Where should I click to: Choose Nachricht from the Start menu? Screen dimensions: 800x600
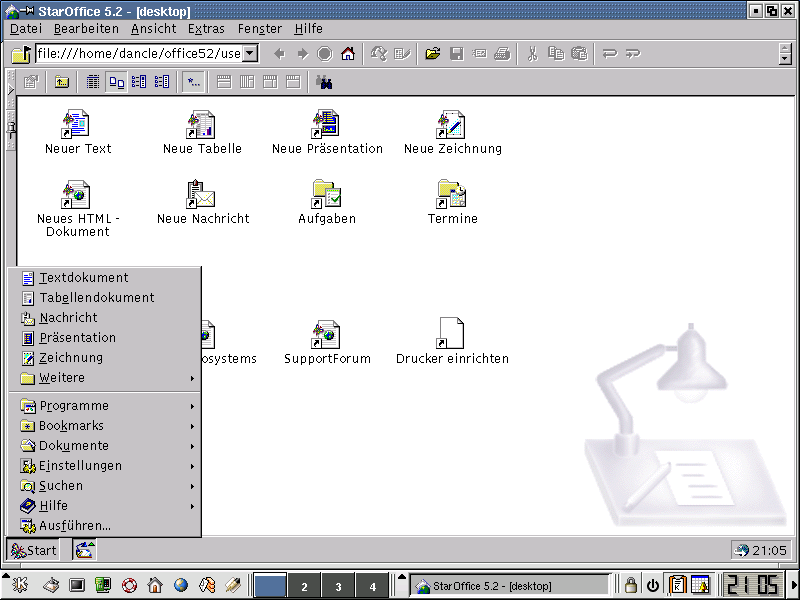pos(105,318)
